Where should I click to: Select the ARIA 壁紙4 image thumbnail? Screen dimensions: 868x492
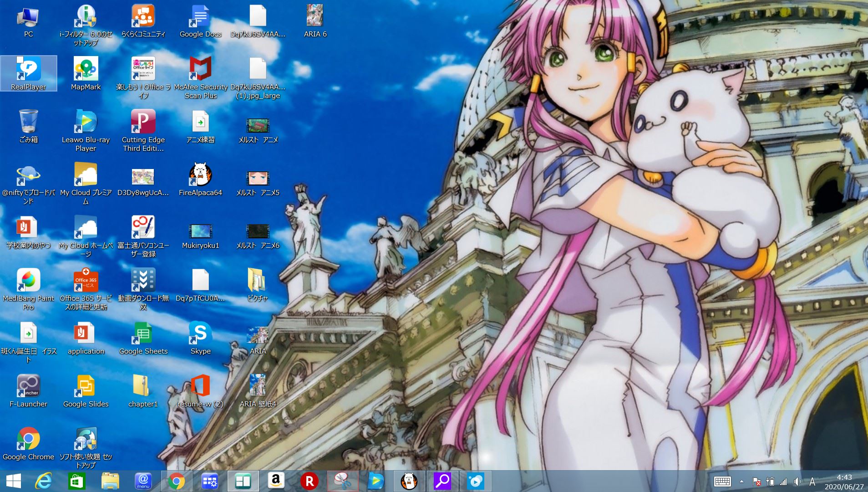coord(258,390)
